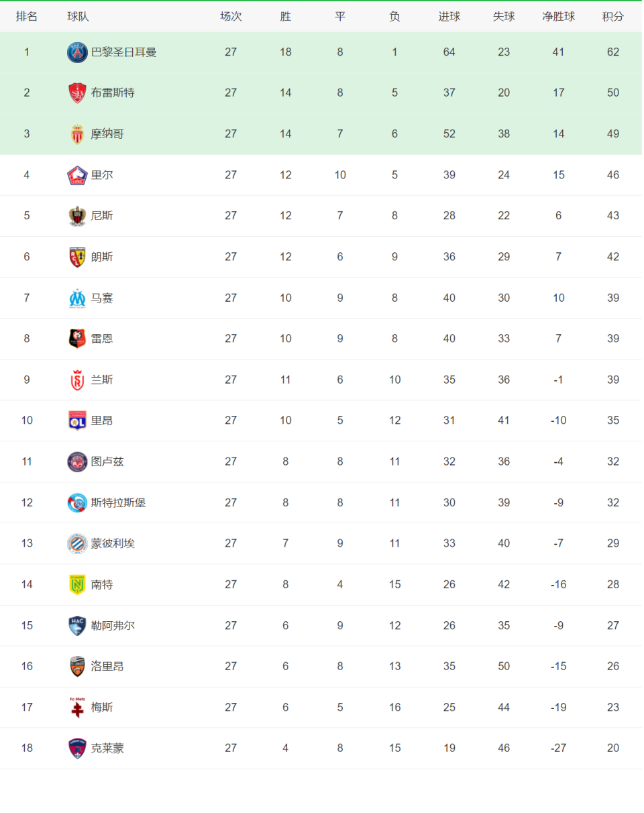Screen dimensions: 644x813
Task: Click the Lyon OL crest
Action: (x=77, y=421)
